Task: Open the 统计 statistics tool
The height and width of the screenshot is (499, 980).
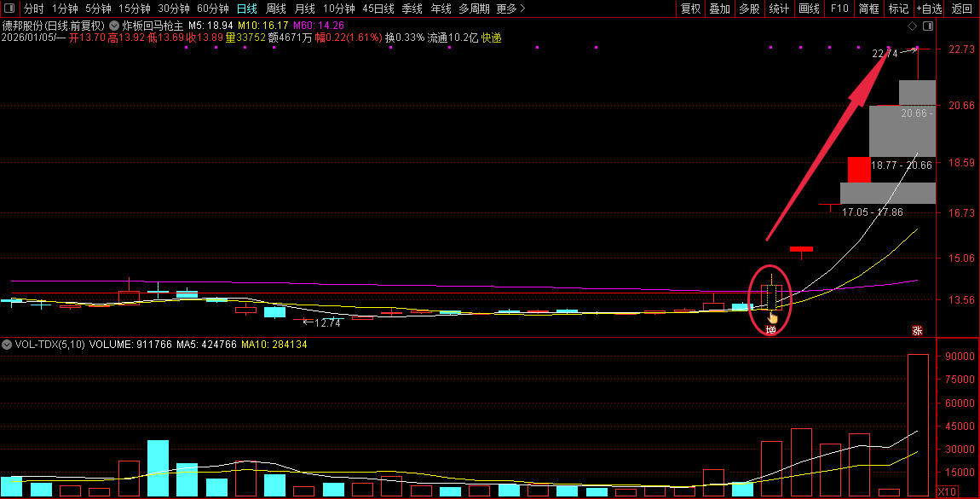Action: coord(779,9)
